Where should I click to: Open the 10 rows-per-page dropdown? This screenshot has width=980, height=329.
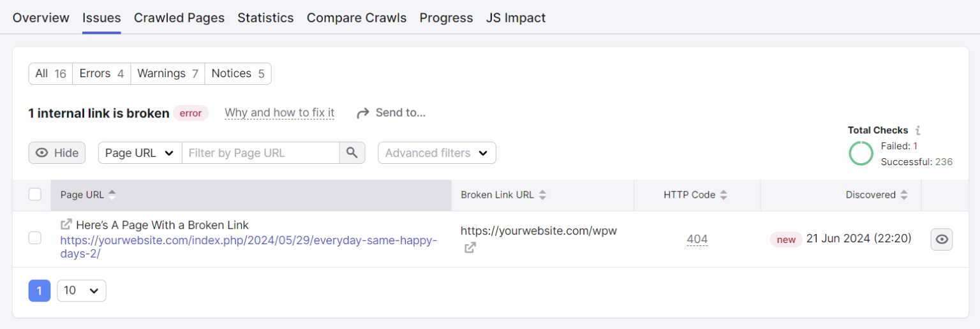(82, 291)
